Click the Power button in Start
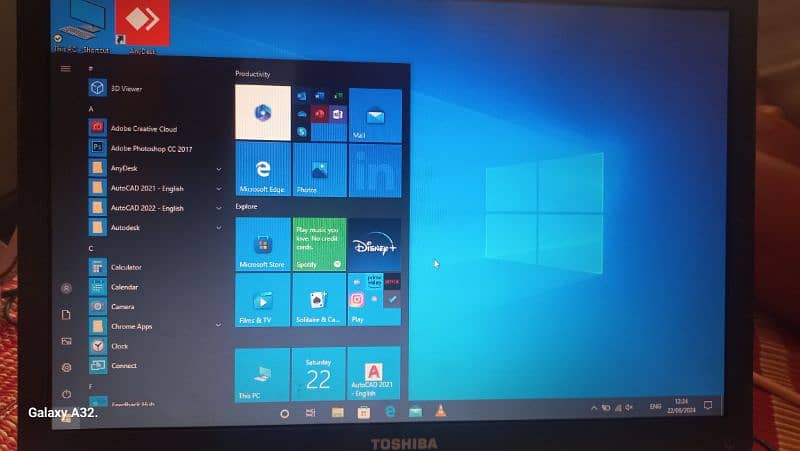Screen dimensions: 800x451 (x=66, y=394)
